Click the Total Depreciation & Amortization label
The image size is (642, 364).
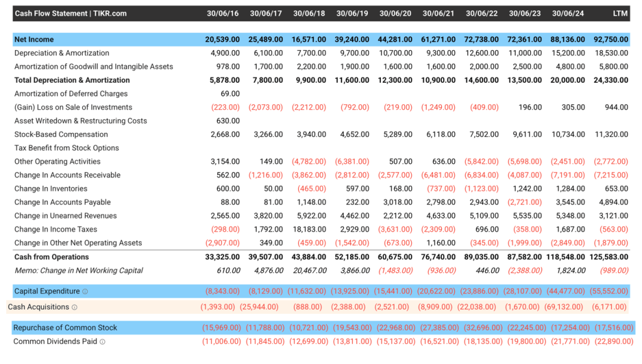72,80
